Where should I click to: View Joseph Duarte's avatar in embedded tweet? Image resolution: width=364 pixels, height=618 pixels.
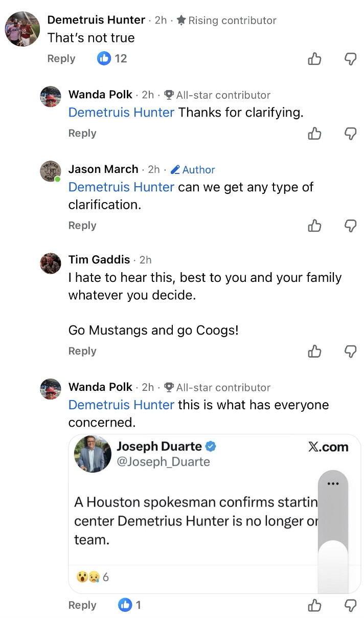93,454
